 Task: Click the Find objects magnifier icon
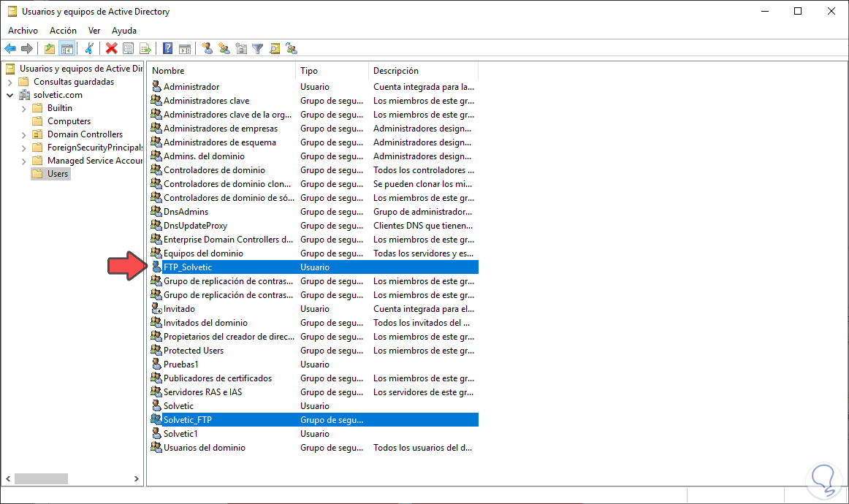(x=275, y=49)
